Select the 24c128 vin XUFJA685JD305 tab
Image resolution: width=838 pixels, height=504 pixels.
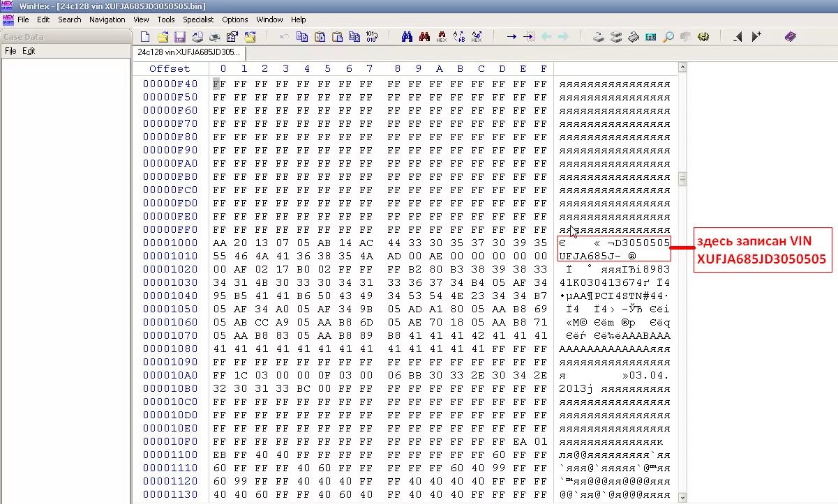pyautogui.click(x=189, y=52)
